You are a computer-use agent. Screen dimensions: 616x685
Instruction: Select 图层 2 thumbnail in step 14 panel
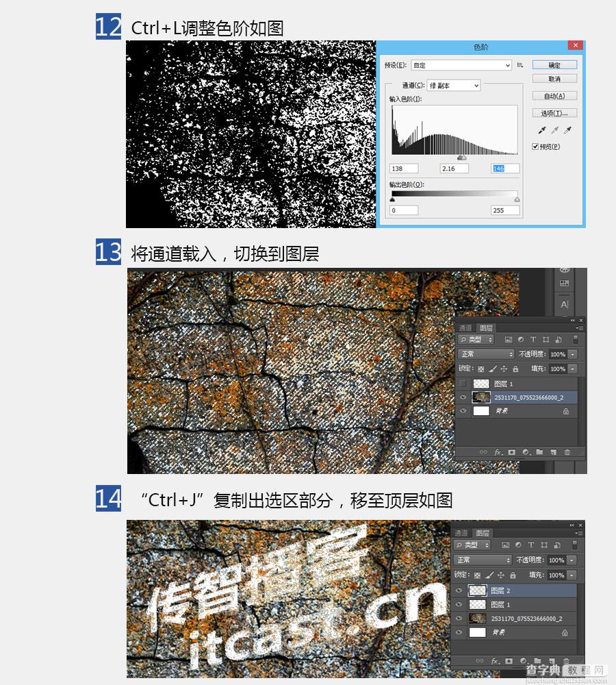click(477, 590)
